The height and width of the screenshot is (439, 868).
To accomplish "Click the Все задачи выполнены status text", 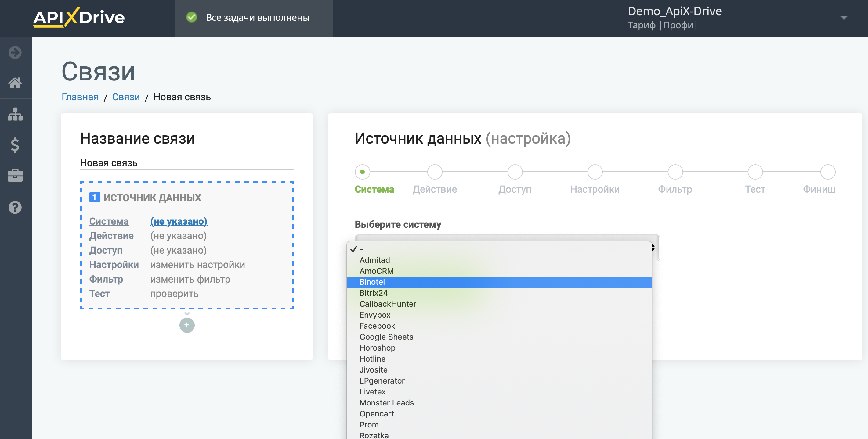I will point(258,17).
